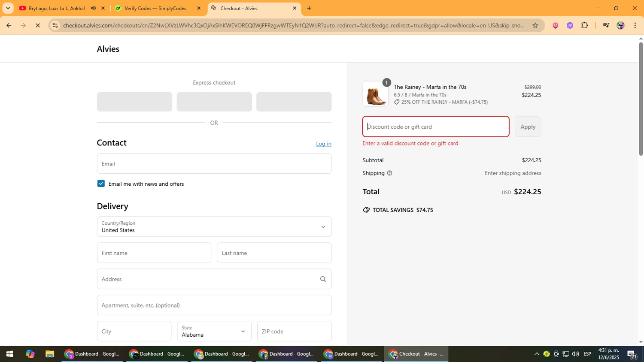The width and height of the screenshot is (644, 362).
Task: Open the notification center icon
Action: (632, 354)
